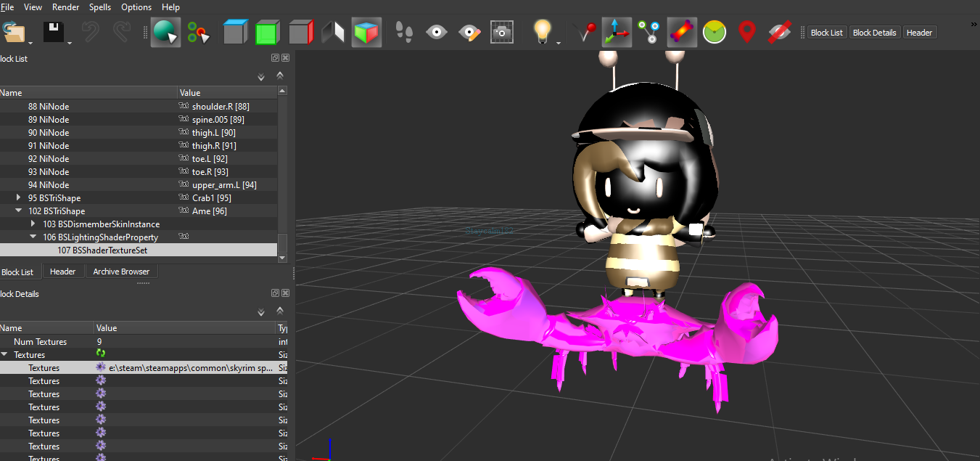Click Block List scrollbar down arrow

click(x=282, y=258)
